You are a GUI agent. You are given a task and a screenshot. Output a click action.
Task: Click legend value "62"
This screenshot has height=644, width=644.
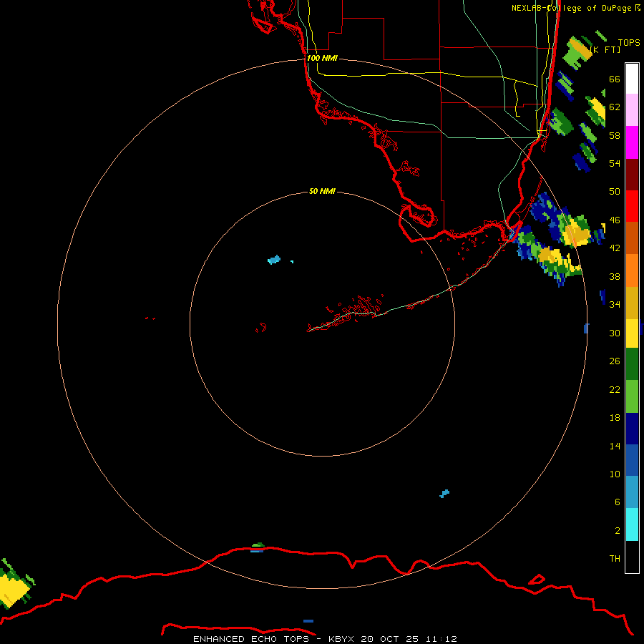pos(615,107)
